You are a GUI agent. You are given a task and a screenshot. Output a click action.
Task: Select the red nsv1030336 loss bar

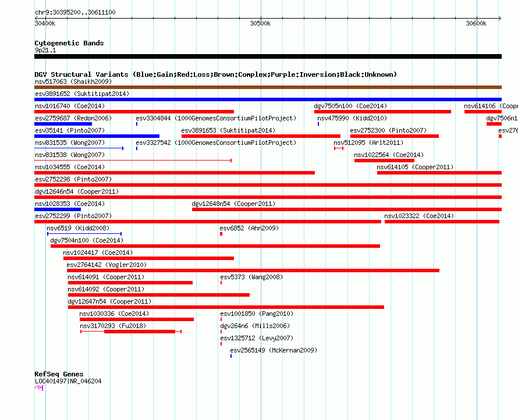137,319
